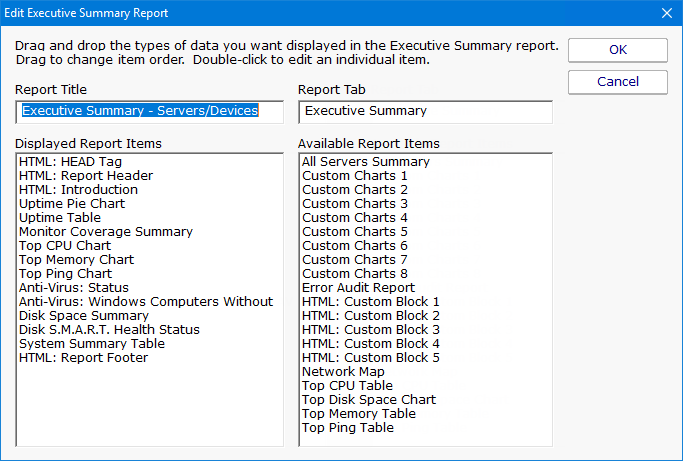Image resolution: width=683 pixels, height=461 pixels.
Task: Select HTML: Report Footer item
Action: pos(83,358)
